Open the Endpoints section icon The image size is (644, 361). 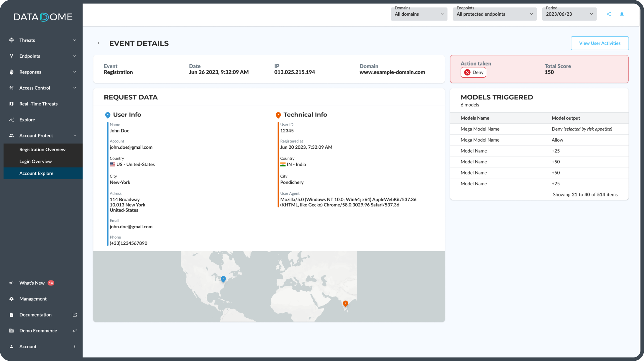pos(11,56)
